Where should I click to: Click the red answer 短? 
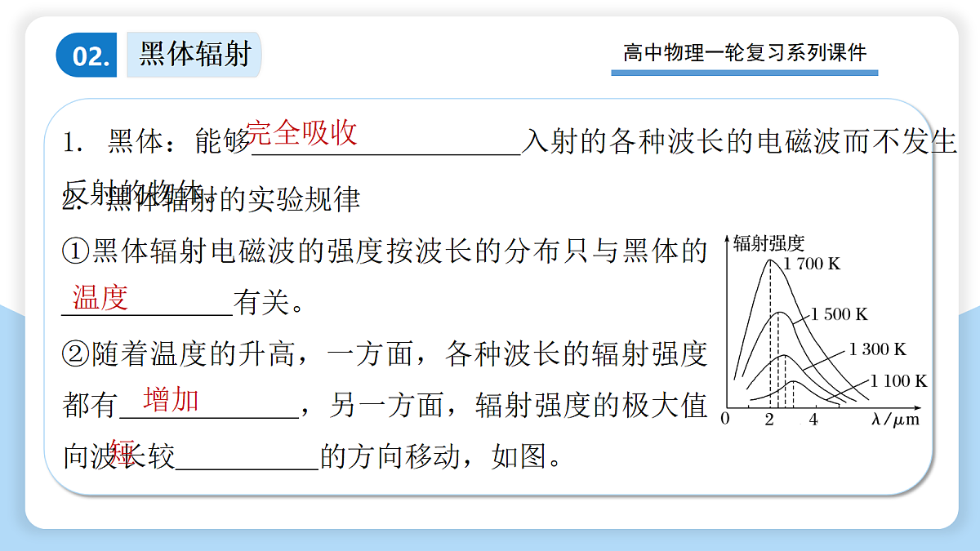point(122,451)
